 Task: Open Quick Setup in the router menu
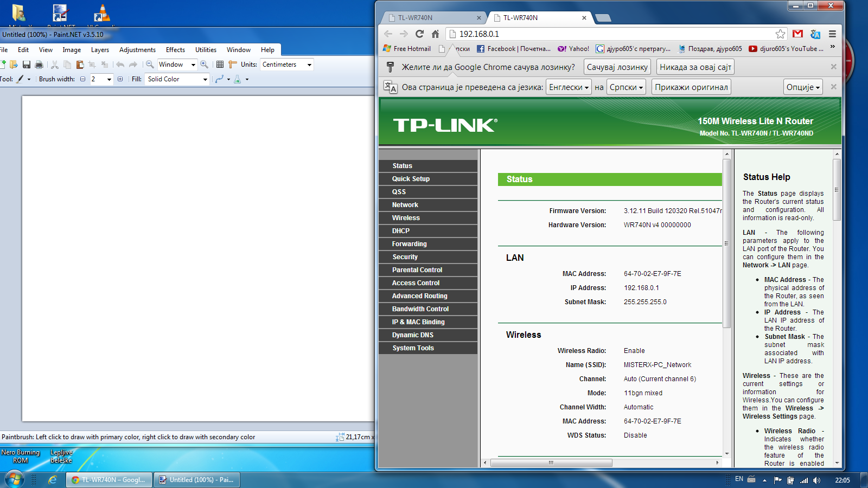pos(428,179)
